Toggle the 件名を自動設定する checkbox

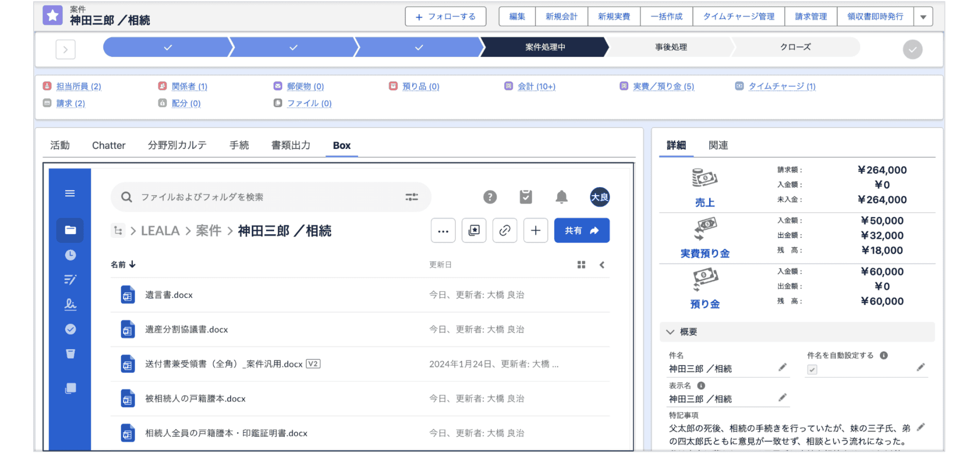pyautogui.click(x=812, y=370)
